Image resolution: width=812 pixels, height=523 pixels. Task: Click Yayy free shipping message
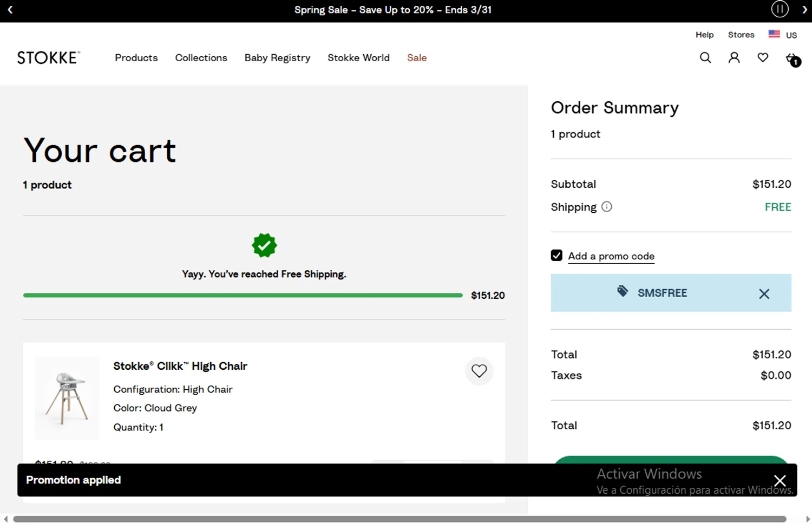click(x=264, y=274)
